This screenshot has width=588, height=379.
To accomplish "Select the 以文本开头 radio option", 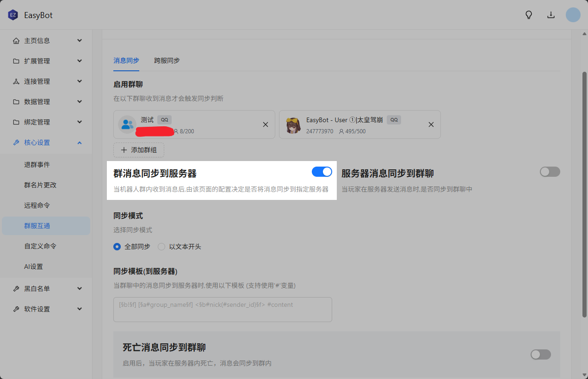I will (x=161, y=247).
